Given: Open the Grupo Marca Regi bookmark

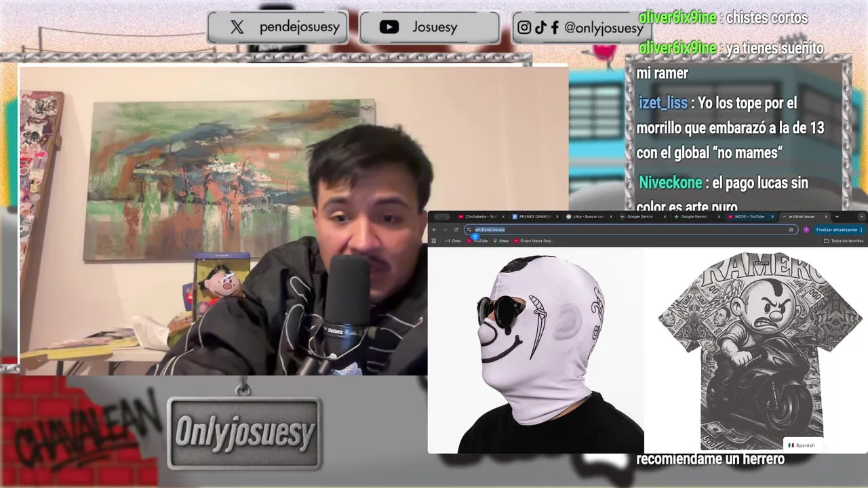Looking at the screenshot, I should (x=534, y=241).
